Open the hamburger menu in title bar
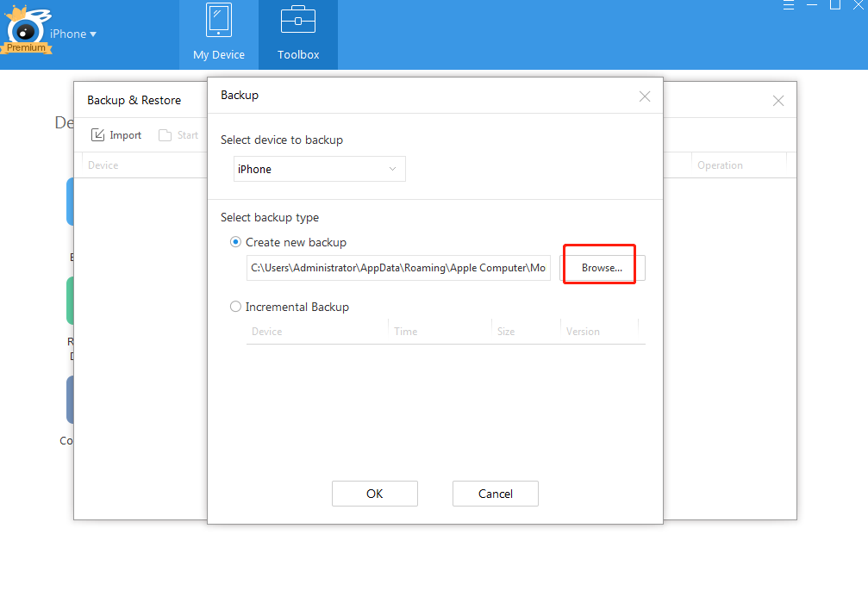The width and height of the screenshot is (868, 603). click(x=789, y=5)
